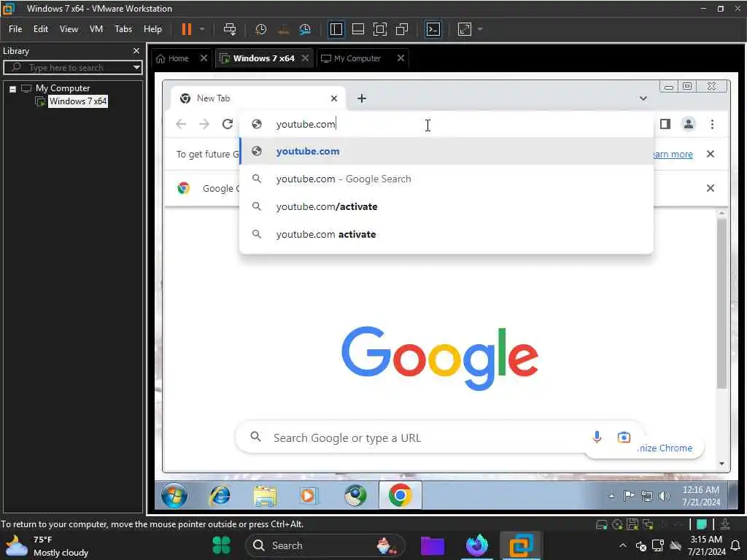Follow the Learn more link
This screenshot has width=747, height=560.
(x=673, y=155)
